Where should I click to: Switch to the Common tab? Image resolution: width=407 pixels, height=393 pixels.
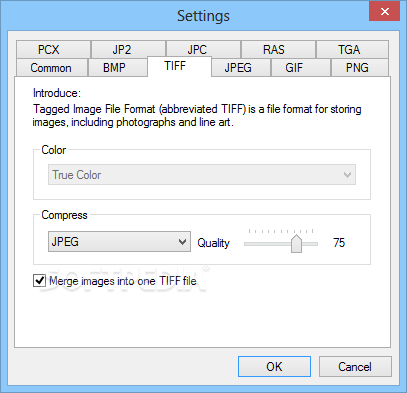52,68
